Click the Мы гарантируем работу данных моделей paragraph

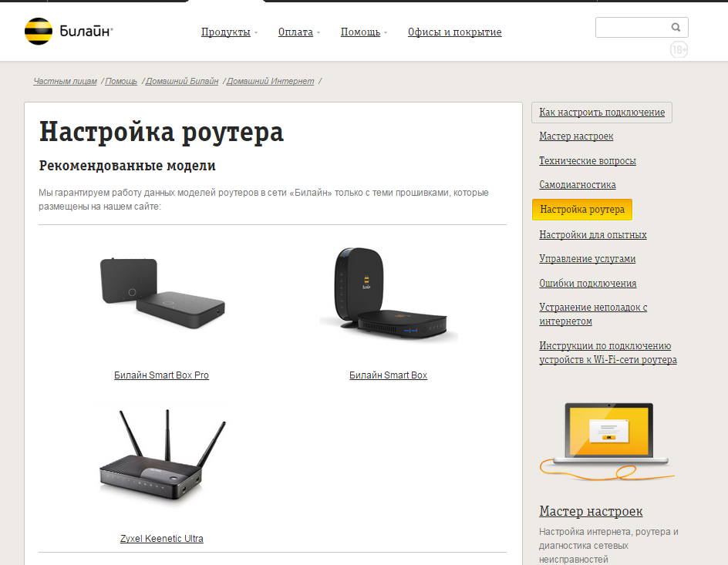click(264, 200)
